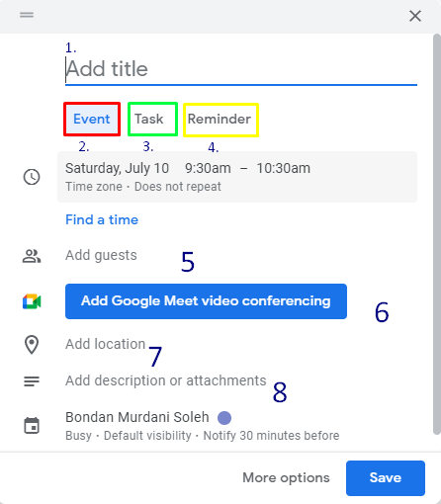Save the event
The height and width of the screenshot is (504, 441).
pos(386,478)
